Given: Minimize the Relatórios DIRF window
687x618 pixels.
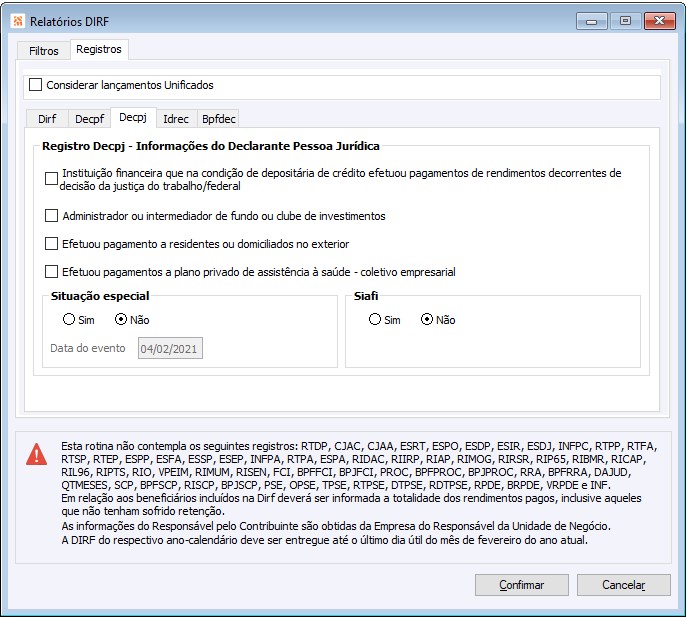Looking at the screenshot, I should [591, 21].
